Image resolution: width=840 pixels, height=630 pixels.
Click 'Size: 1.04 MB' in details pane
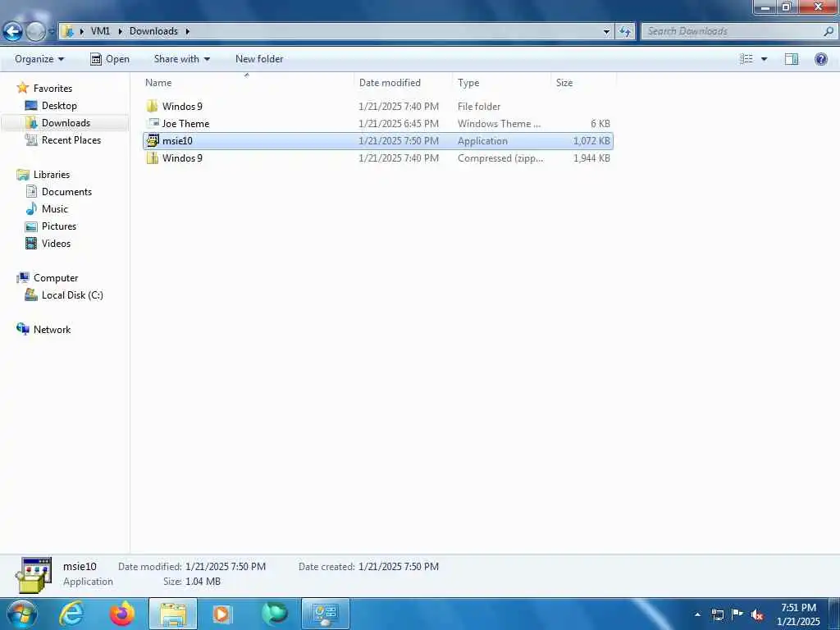(x=192, y=582)
